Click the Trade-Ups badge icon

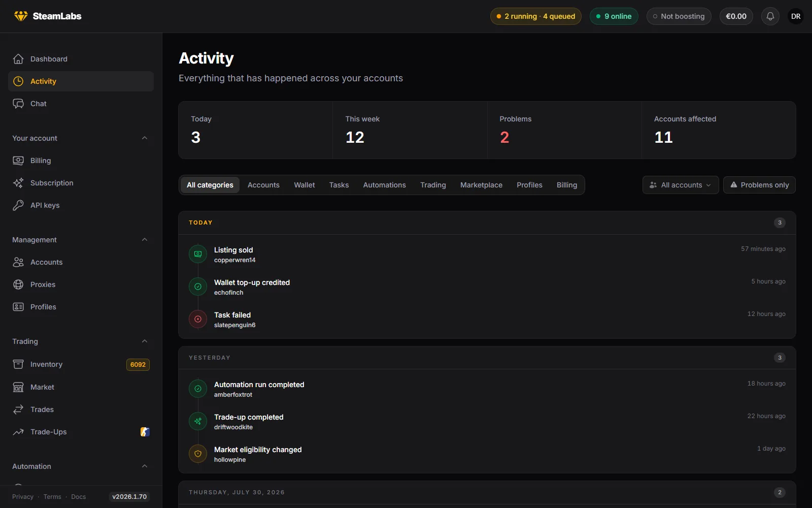(145, 432)
